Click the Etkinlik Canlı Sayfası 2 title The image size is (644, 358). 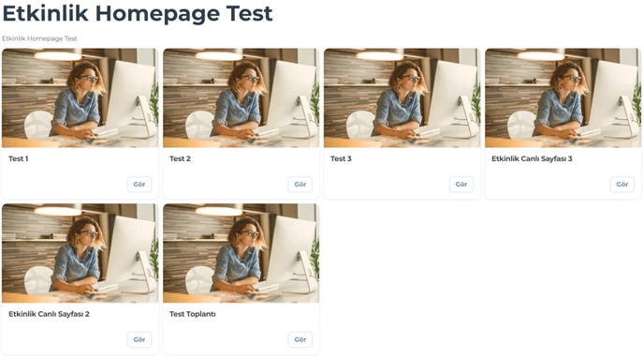tap(49, 314)
